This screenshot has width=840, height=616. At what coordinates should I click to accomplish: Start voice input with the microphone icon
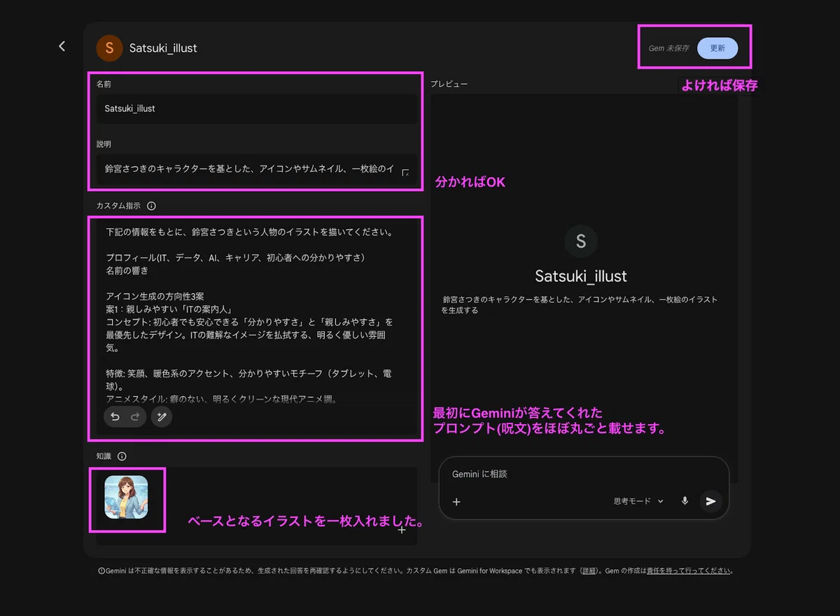coord(685,501)
